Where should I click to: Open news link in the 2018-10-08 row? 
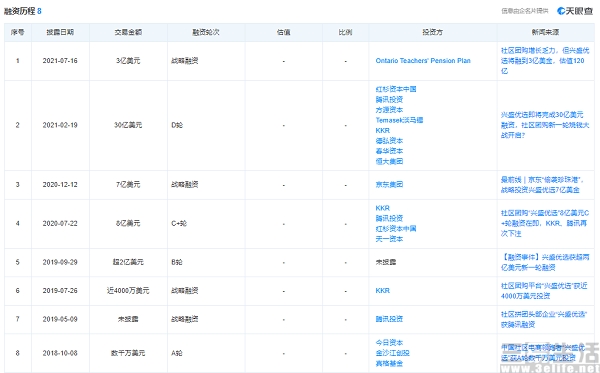coord(543,352)
